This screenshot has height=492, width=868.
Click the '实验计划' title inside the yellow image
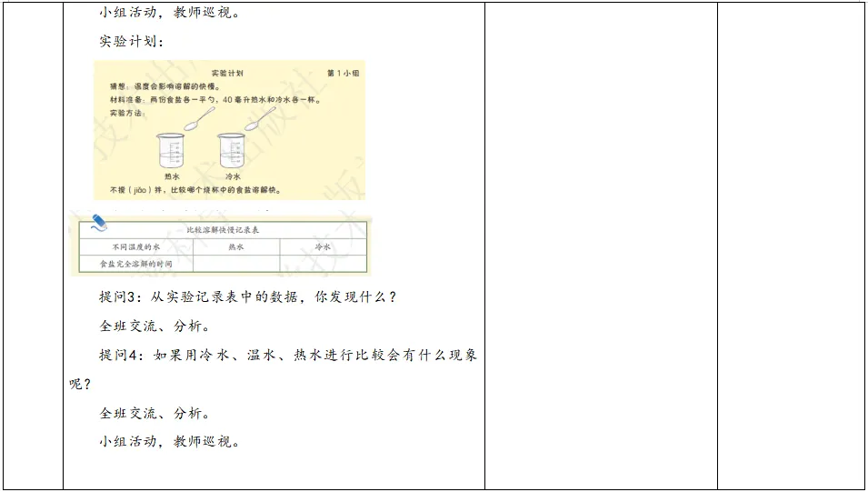click(227, 73)
